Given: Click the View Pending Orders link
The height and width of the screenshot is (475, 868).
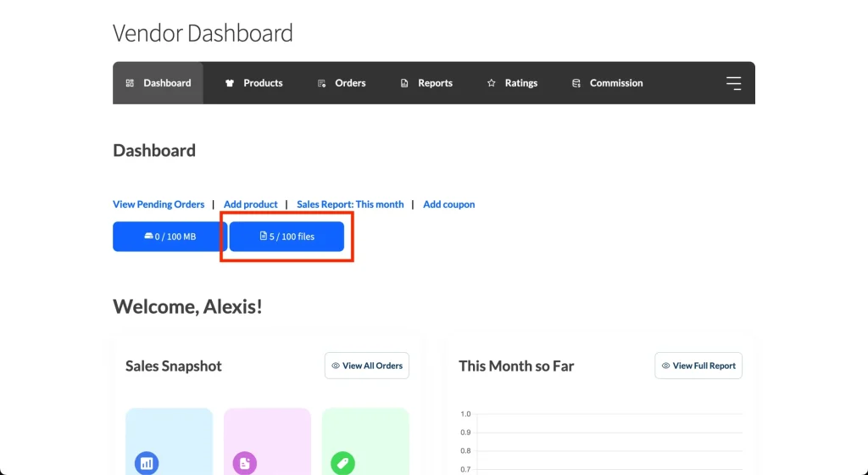Looking at the screenshot, I should point(159,204).
